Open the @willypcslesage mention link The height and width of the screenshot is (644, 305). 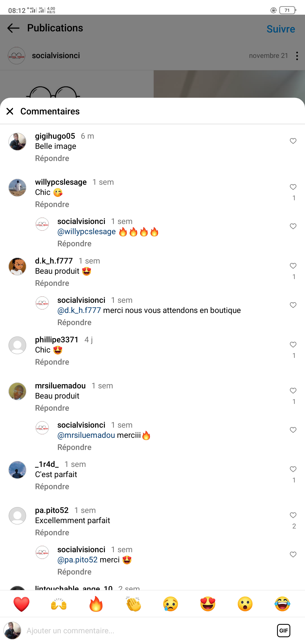(x=86, y=232)
